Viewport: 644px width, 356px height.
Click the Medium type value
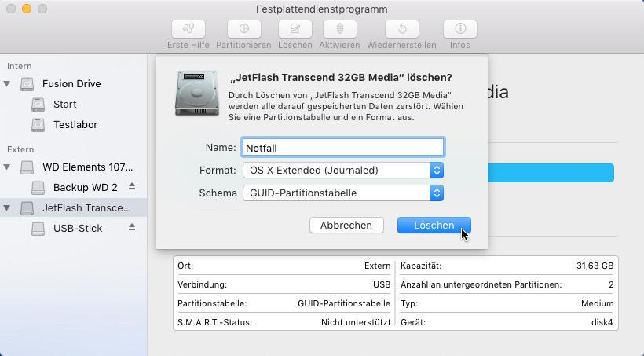tap(597, 304)
